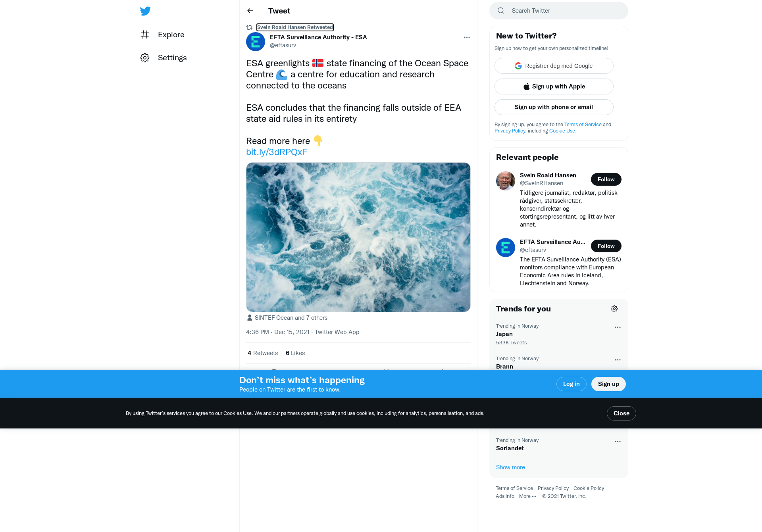
Task: Open the tweet's three-dot more menu
Action: 467,37
